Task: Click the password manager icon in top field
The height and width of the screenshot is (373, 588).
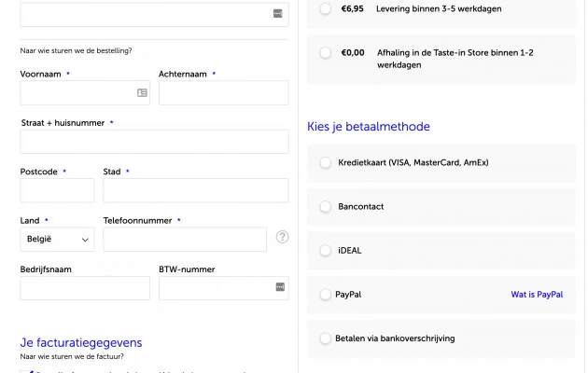Action: coord(277,13)
